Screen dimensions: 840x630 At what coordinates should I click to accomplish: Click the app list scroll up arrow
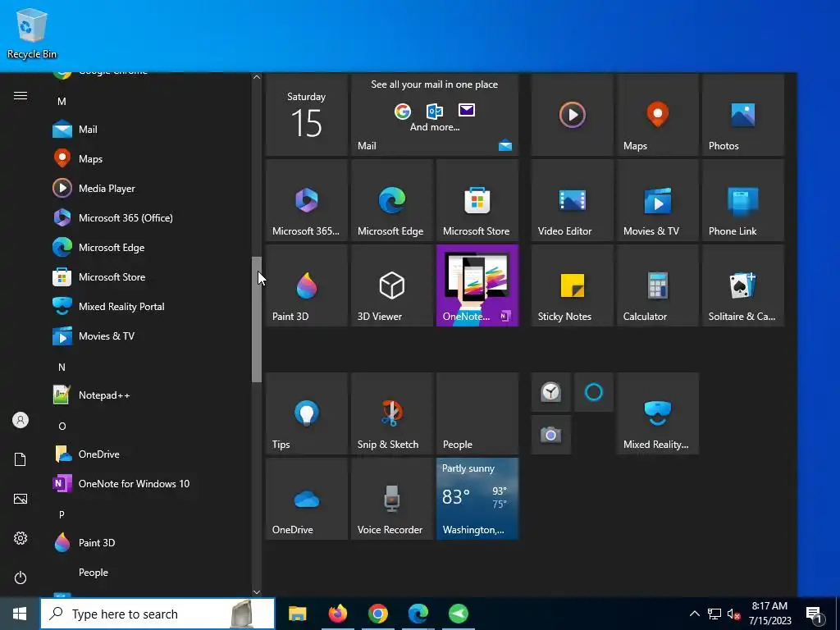coord(257,77)
